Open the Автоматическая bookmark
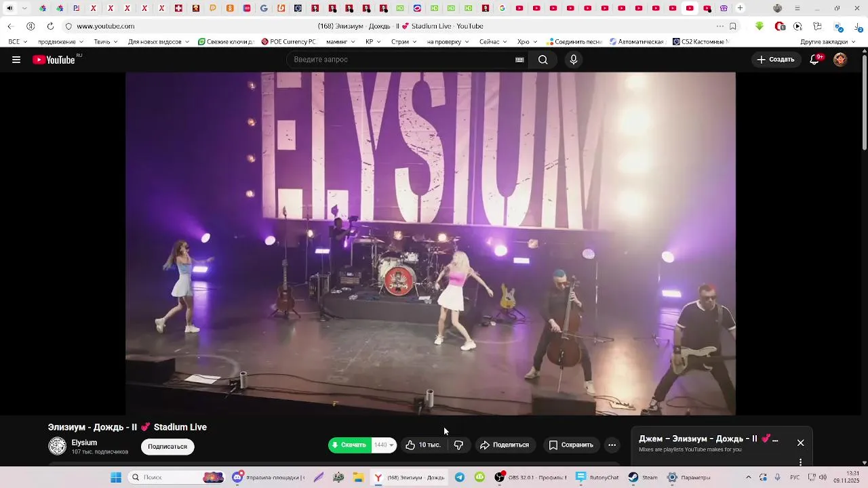The width and height of the screenshot is (868, 488). point(637,41)
